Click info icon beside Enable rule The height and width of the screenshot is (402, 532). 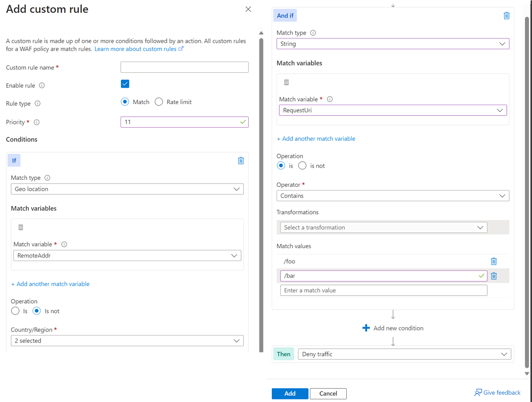[42, 86]
